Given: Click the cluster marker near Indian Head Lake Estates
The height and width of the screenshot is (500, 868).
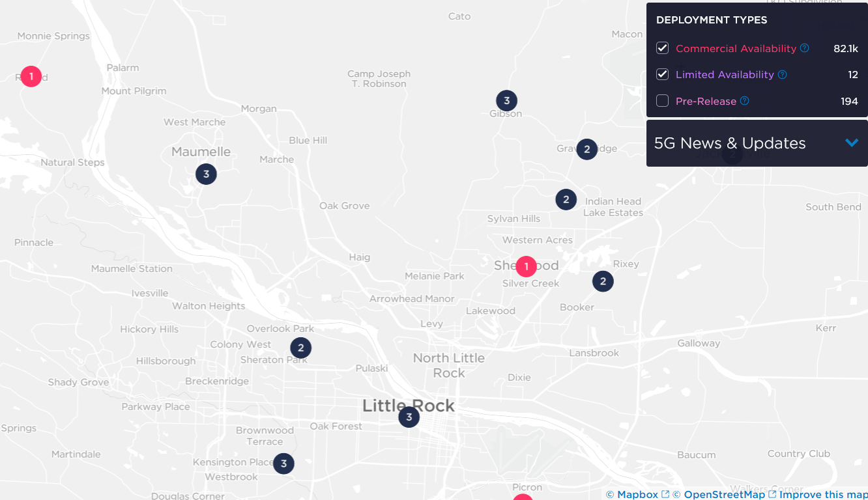Looking at the screenshot, I should 566,199.
